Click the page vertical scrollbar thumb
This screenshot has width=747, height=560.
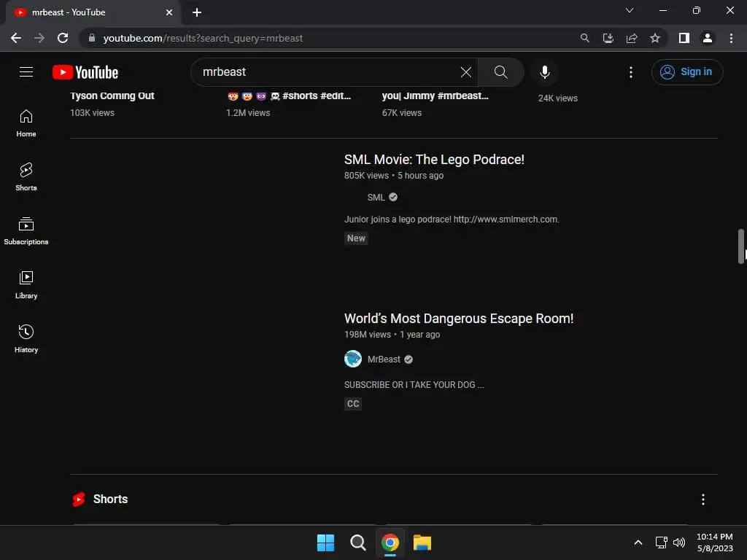tap(741, 246)
